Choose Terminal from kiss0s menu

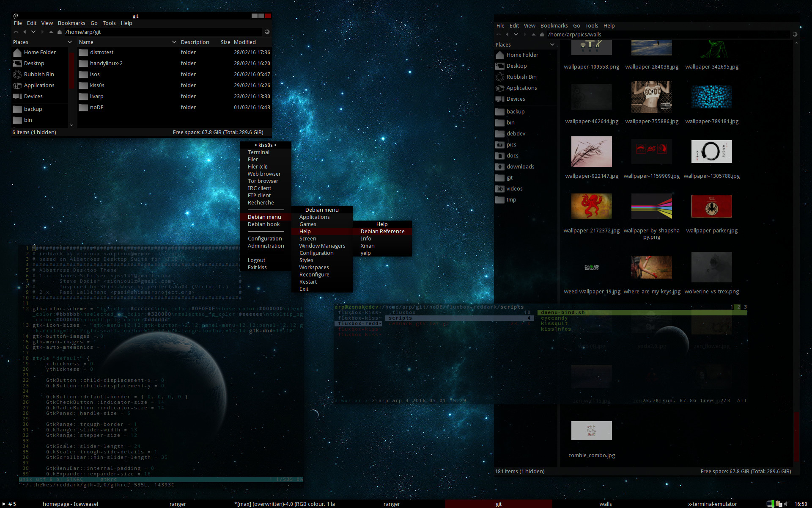pos(266,152)
